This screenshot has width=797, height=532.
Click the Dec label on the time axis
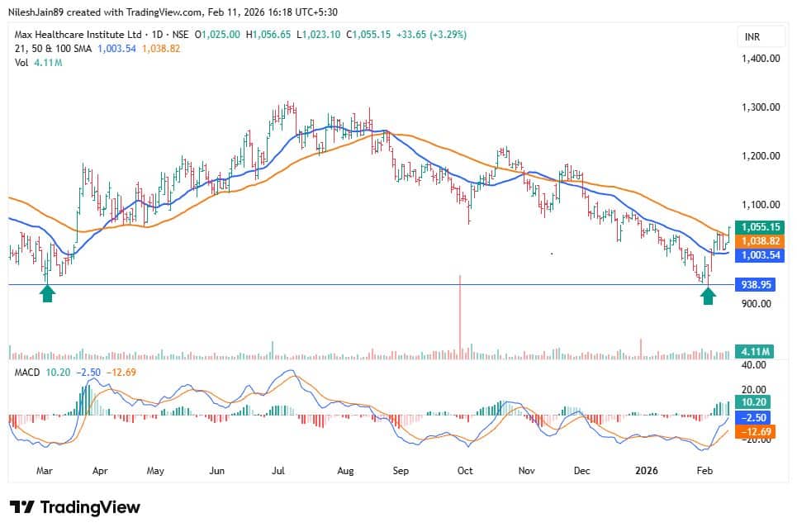[x=582, y=471]
